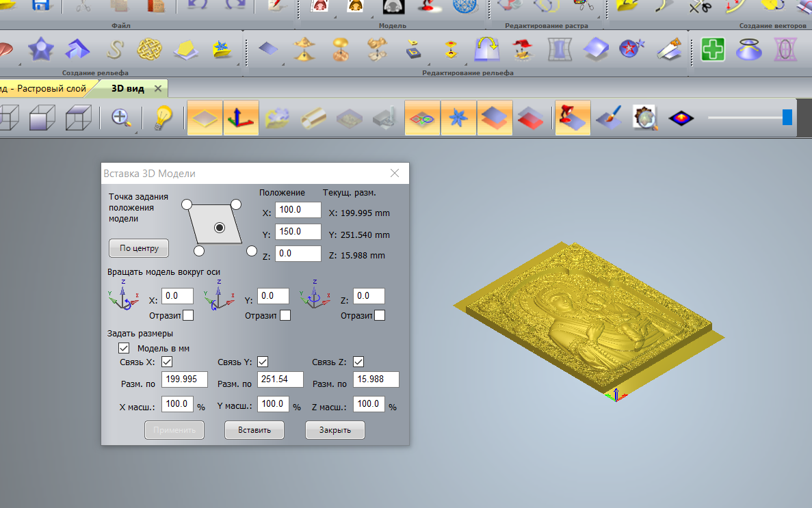Tick the Отразит checkbox for X axis
The image size is (812, 508).
pyautogui.click(x=189, y=315)
